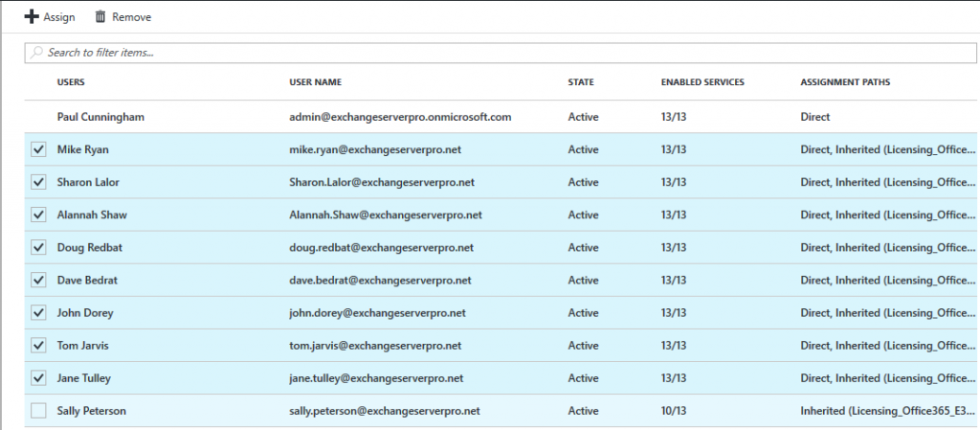This screenshot has height=430, width=980.
Task: Sort by the STATE column header
Action: click(581, 81)
